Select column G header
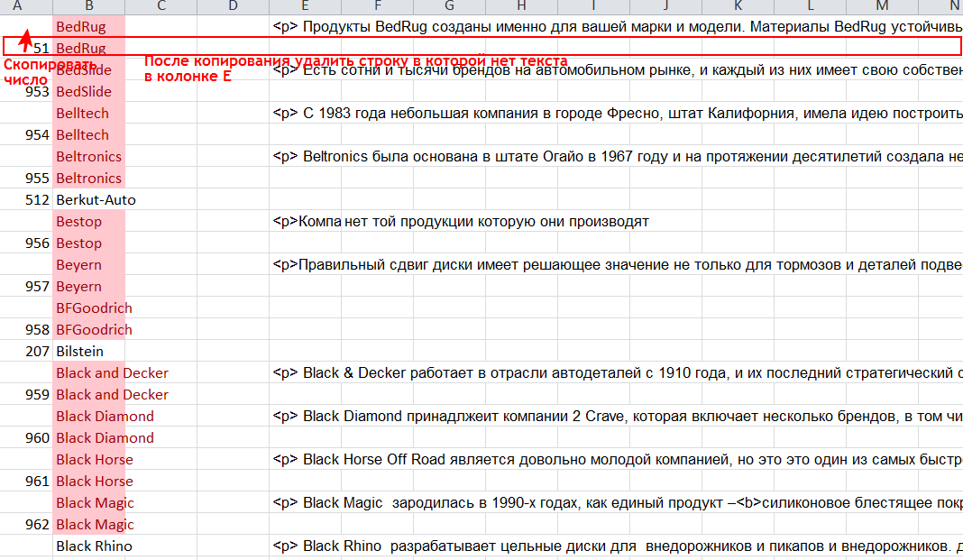Screen dimensions: 963x560 (450, 6)
